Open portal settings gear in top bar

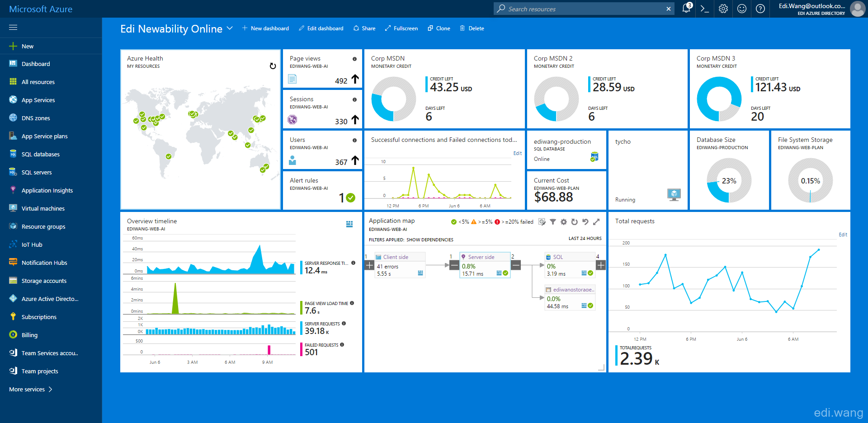pyautogui.click(x=723, y=9)
